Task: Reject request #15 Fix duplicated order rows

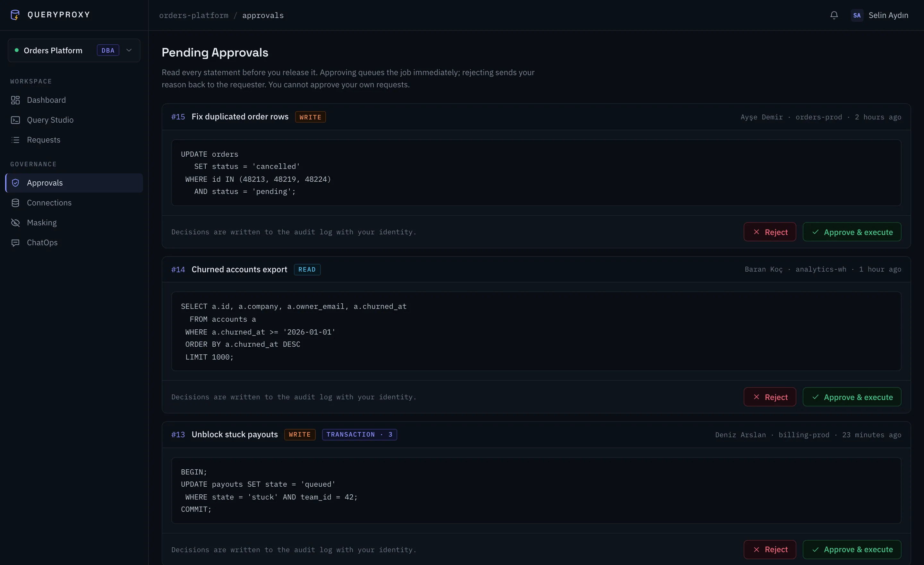Action: tap(770, 232)
